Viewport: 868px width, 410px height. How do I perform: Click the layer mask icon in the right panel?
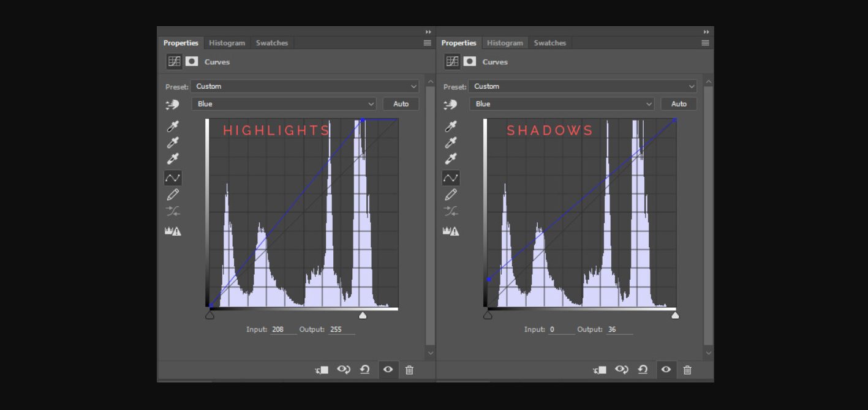click(470, 62)
